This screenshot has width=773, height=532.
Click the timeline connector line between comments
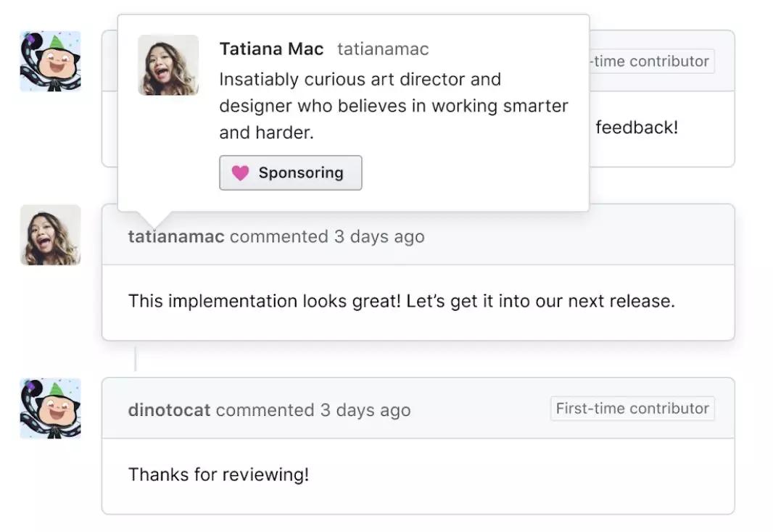(x=136, y=359)
